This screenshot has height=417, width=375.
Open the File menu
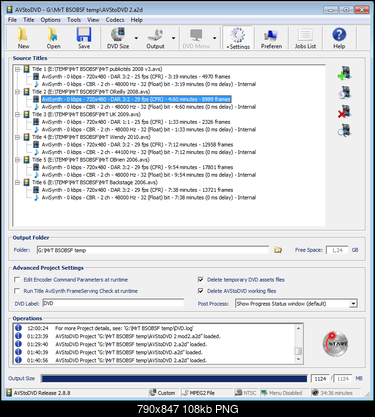(12, 20)
